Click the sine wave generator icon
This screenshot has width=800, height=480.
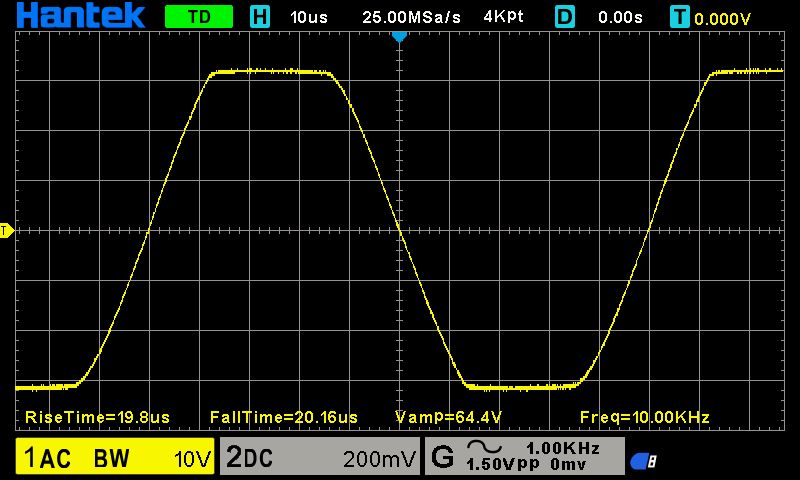[x=485, y=447]
